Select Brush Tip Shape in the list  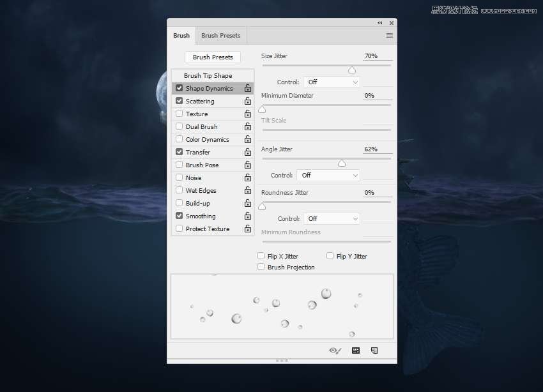tap(208, 76)
